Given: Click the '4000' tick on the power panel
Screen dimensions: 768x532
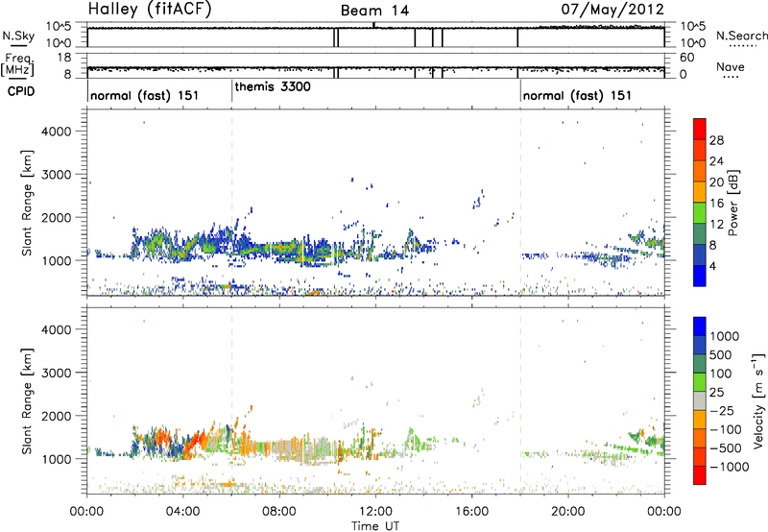Looking at the screenshot, I should [x=57, y=132].
